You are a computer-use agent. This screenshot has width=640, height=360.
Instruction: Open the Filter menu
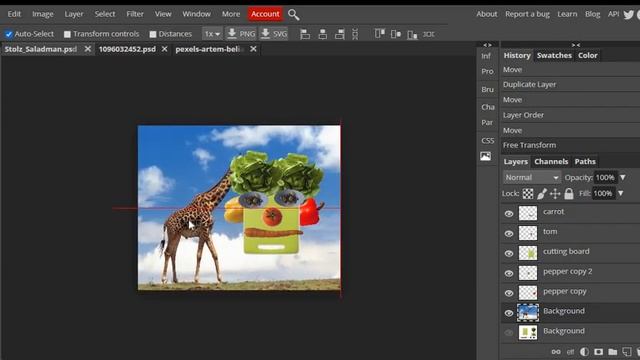click(135, 14)
